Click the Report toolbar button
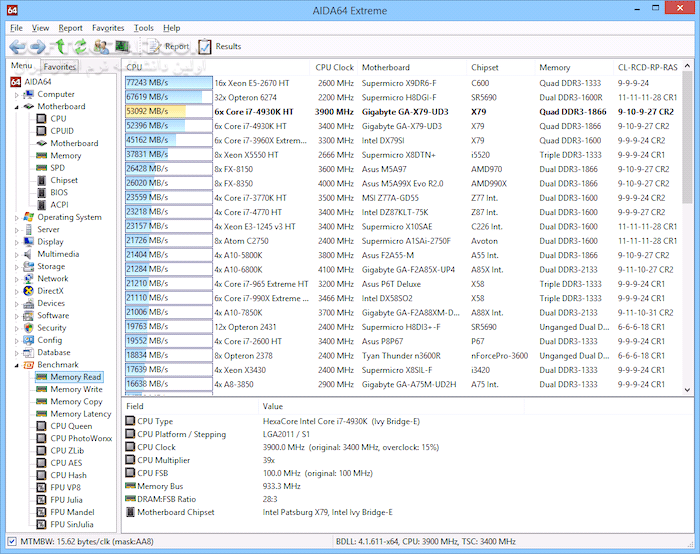 [x=166, y=46]
